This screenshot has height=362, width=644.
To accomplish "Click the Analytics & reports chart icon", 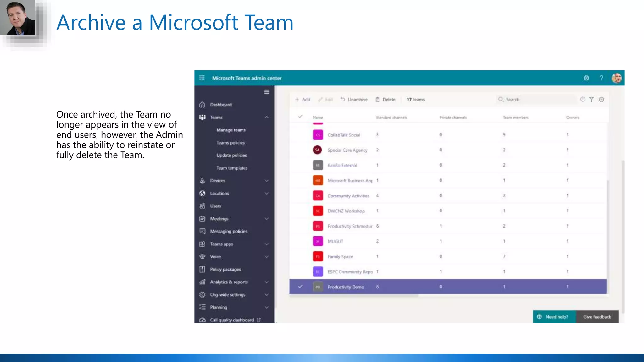I will pyautogui.click(x=202, y=282).
